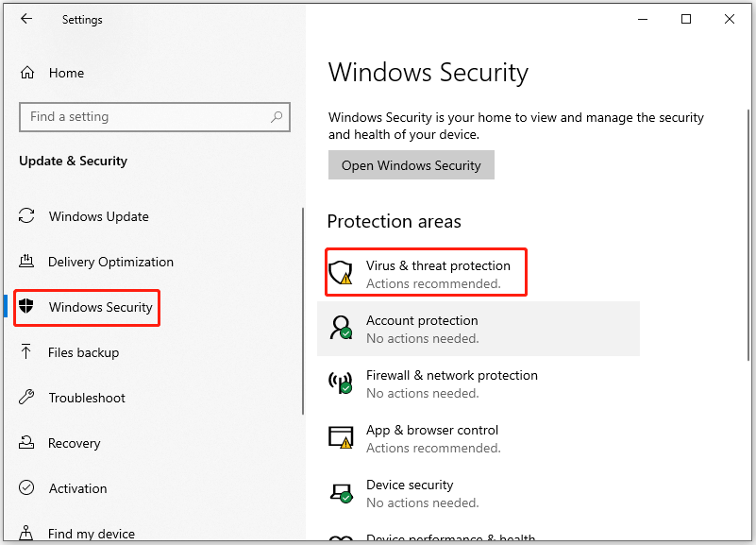Click the search magnifier icon
The height and width of the screenshot is (545, 756).
pyautogui.click(x=277, y=117)
